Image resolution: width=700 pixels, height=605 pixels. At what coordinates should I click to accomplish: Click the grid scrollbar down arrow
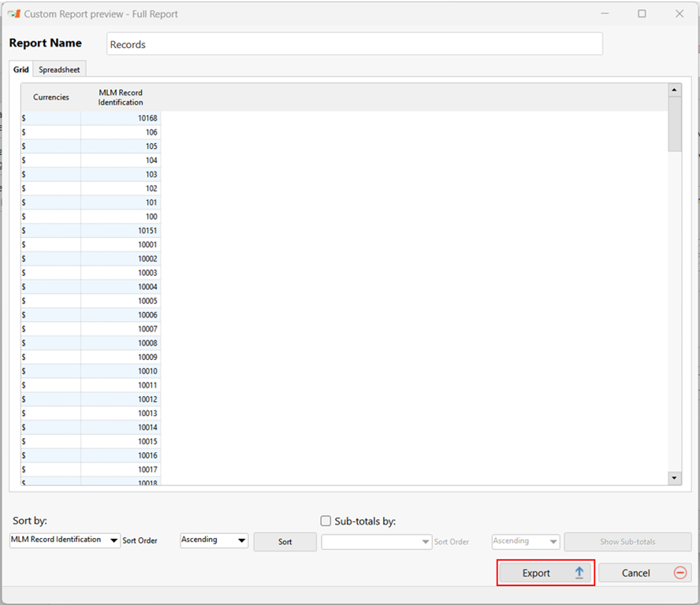click(x=674, y=477)
